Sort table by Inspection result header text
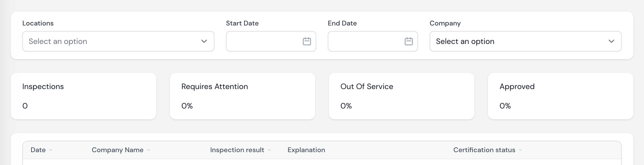Image resolution: width=644 pixels, height=165 pixels. click(x=237, y=150)
